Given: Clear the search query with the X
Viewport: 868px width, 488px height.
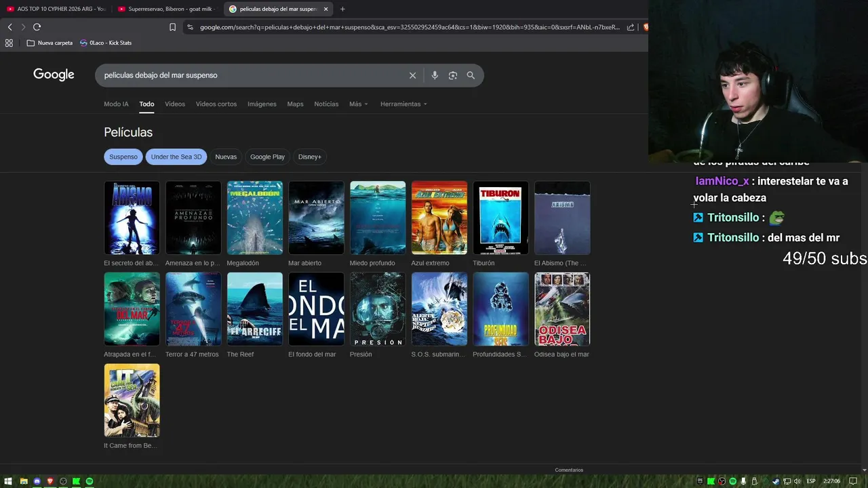Looking at the screenshot, I should pos(412,75).
